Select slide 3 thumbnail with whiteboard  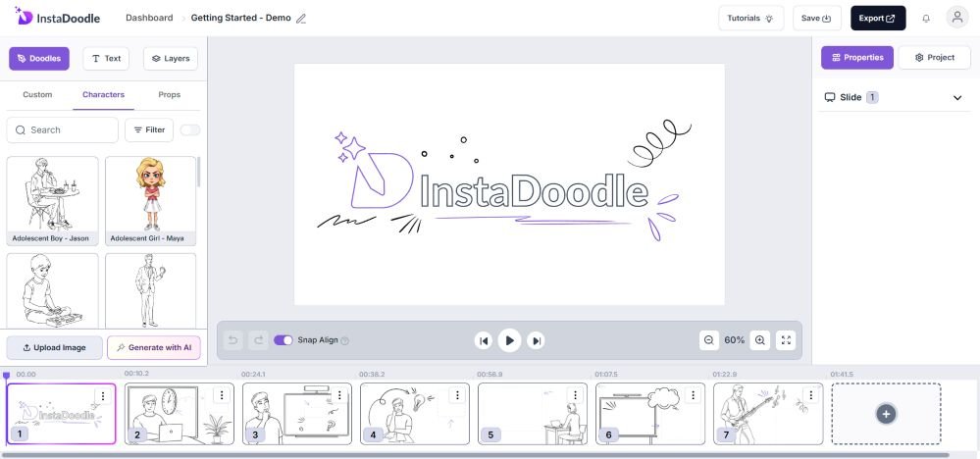[297, 414]
